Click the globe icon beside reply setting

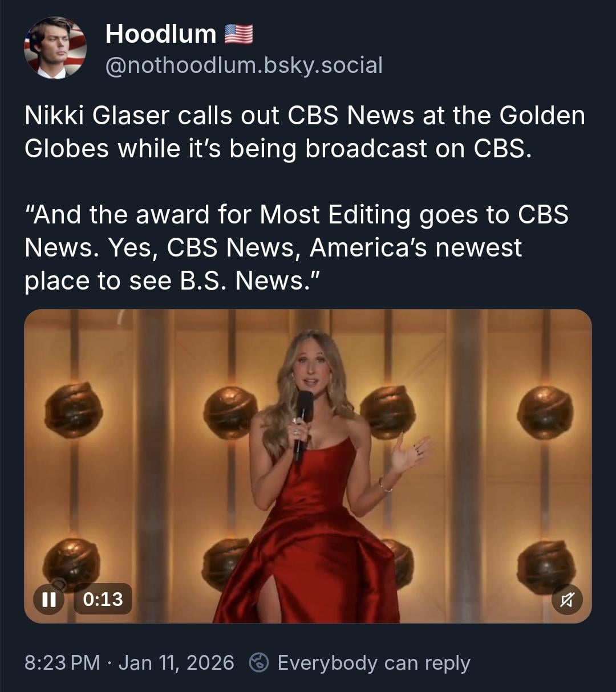[x=259, y=662]
